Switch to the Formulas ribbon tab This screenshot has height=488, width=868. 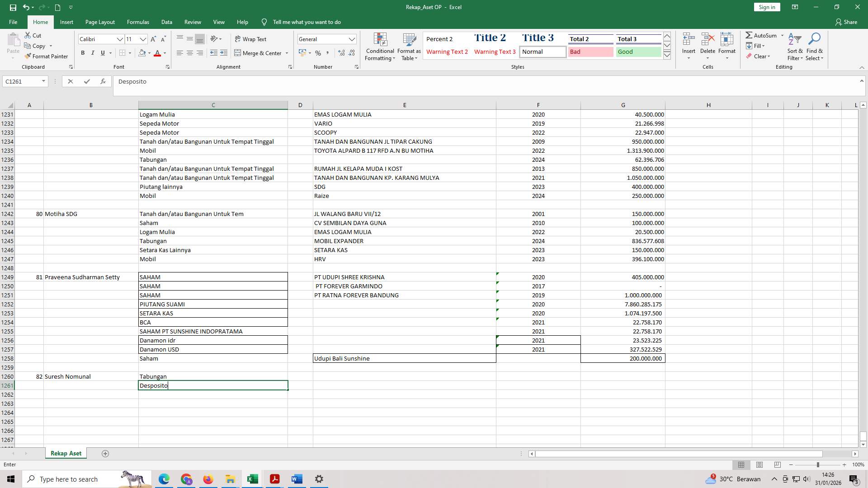pyautogui.click(x=138, y=22)
